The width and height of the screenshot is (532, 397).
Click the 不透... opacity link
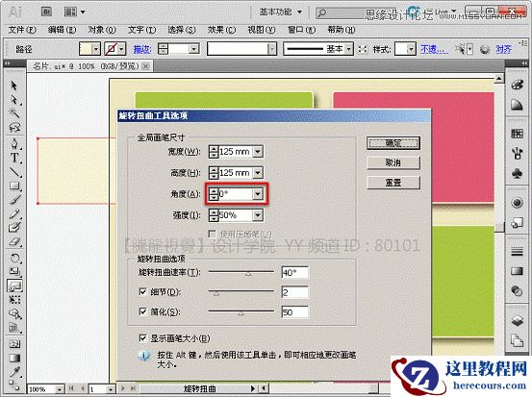[434, 49]
